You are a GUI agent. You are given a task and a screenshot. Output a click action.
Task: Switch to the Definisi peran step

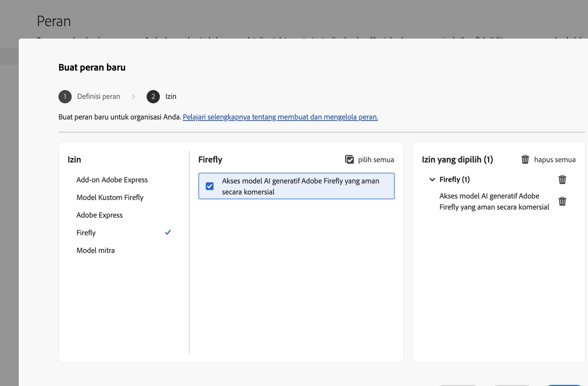click(x=98, y=97)
